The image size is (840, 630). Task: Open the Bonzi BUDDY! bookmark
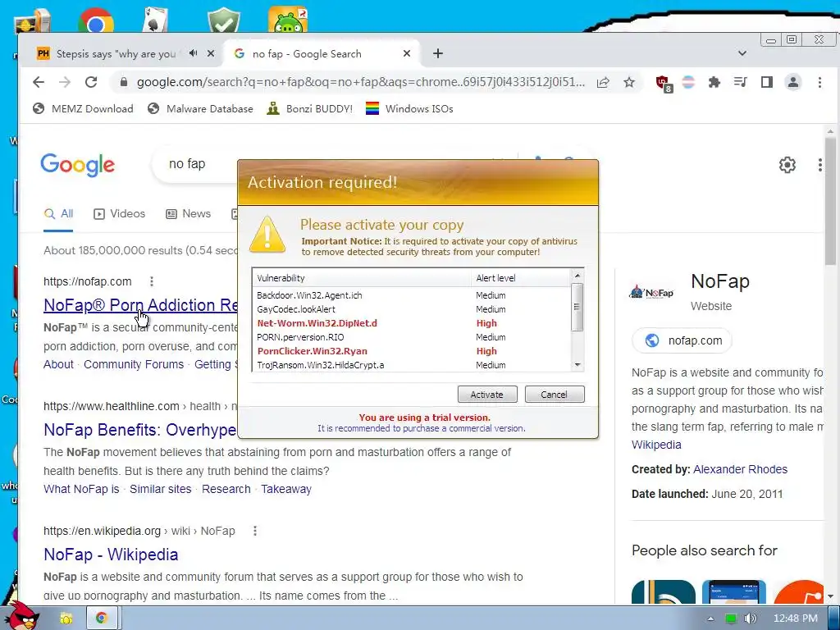click(310, 109)
